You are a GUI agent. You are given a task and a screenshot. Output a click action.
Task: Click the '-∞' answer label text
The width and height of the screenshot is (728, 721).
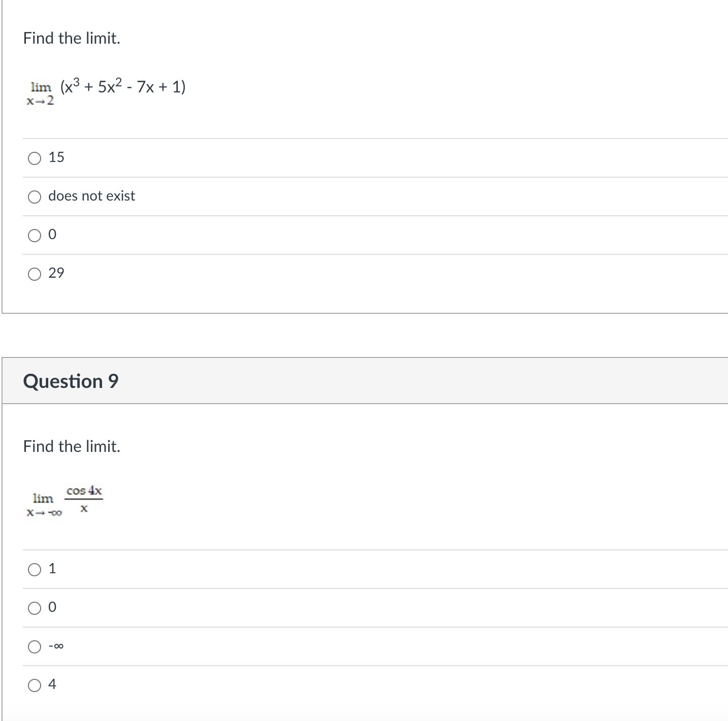pos(56,646)
